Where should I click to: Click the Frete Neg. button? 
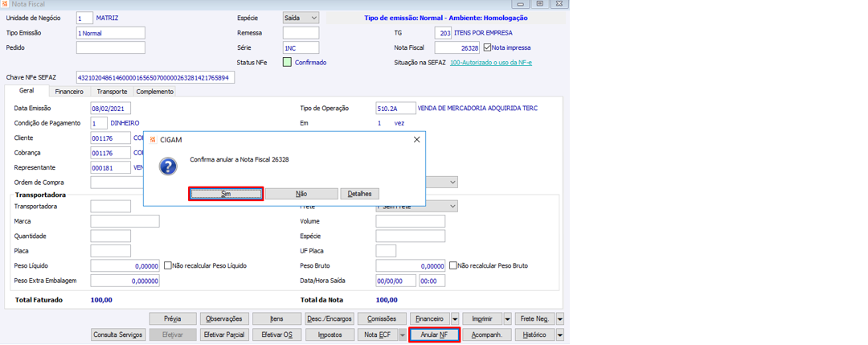coord(534,319)
